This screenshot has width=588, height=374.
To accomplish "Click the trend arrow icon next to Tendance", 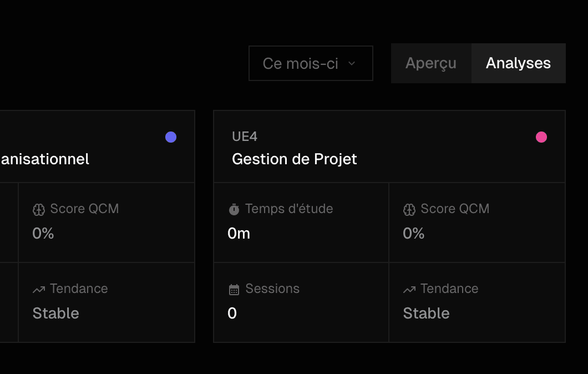I will click(409, 289).
